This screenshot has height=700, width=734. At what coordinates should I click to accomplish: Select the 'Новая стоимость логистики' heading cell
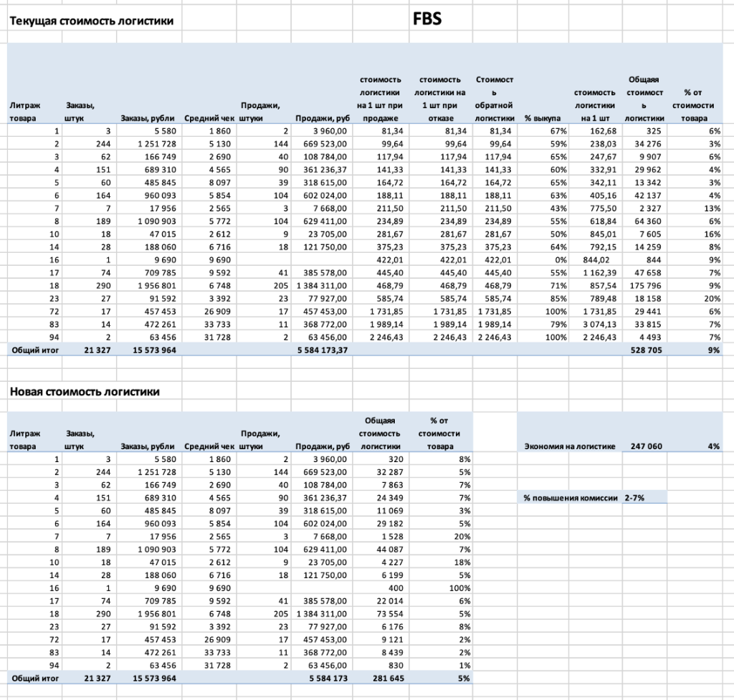(x=84, y=392)
